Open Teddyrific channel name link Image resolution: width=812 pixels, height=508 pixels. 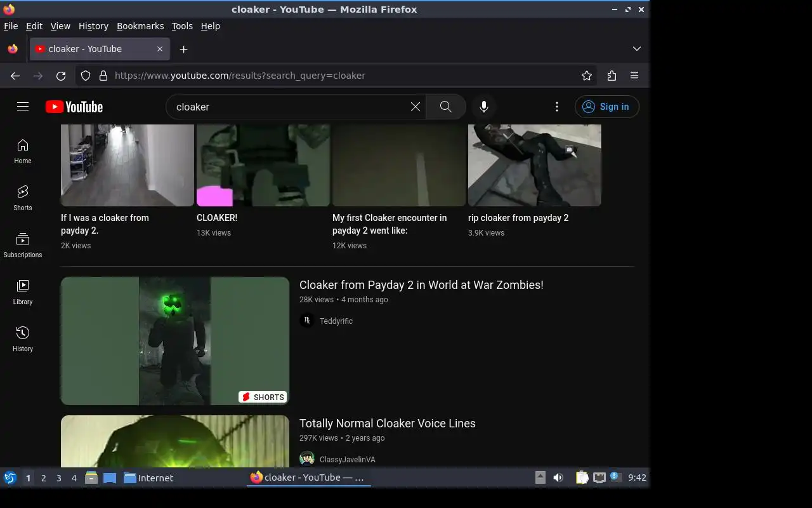[x=336, y=321]
